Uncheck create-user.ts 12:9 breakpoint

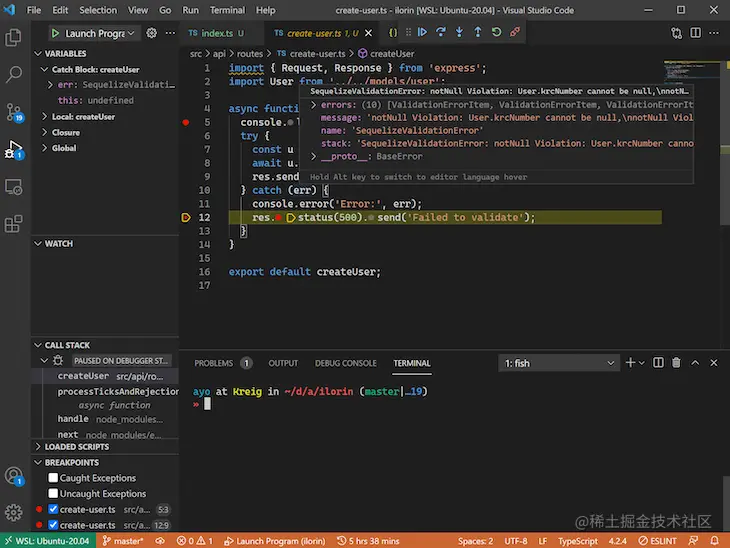coord(53,525)
